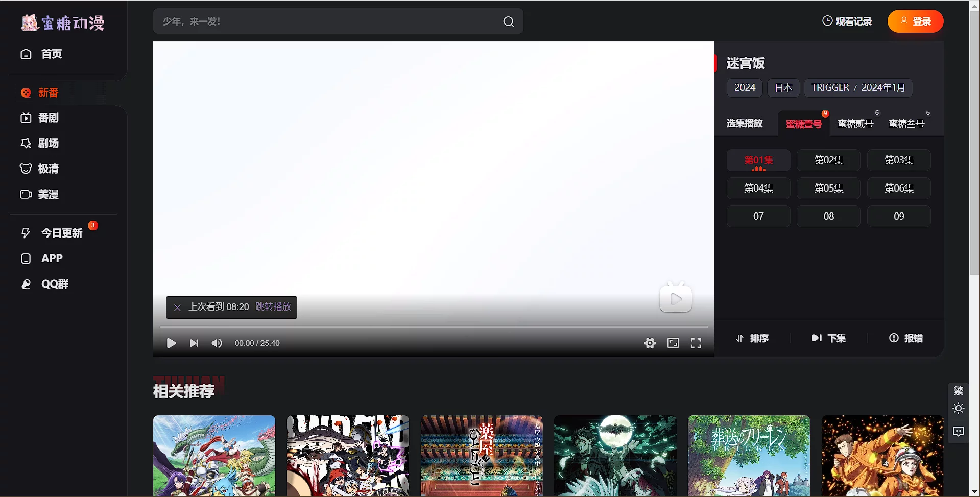This screenshot has height=497, width=980.
Task: Select episode 第05集
Action: (x=828, y=188)
